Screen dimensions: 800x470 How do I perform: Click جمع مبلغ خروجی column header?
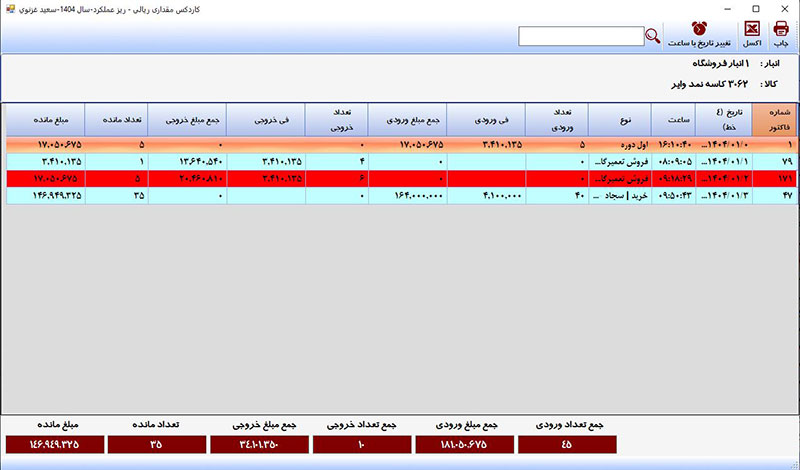click(187, 119)
